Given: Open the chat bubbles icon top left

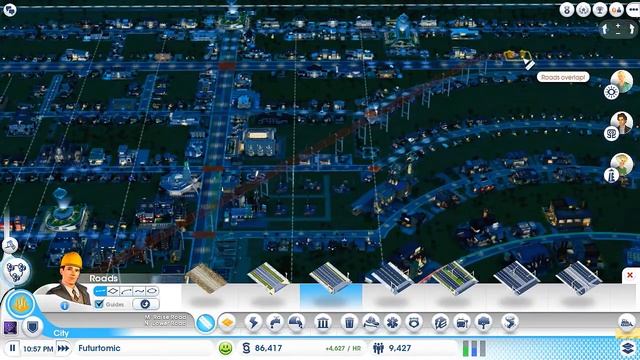Looking at the screenshot, I should tap(9, 9).
